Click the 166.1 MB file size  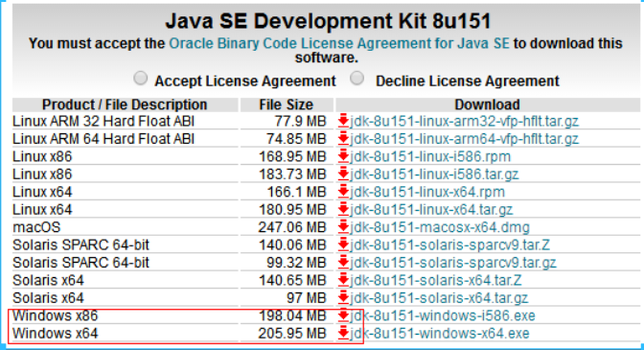[296, 192]
